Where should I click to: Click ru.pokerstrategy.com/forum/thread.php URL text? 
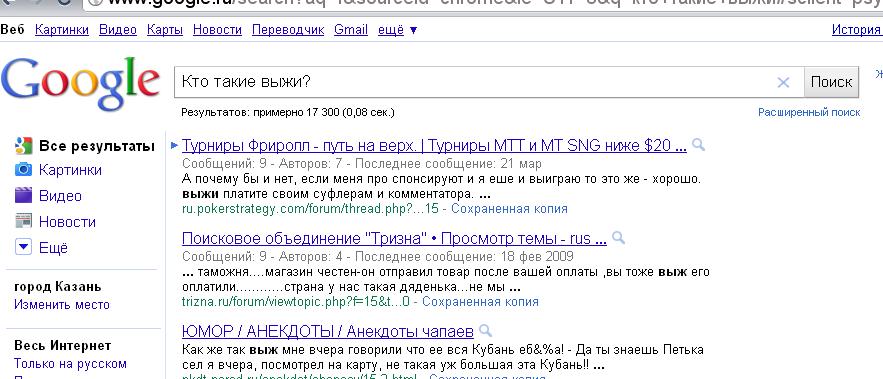click(310, 209)
